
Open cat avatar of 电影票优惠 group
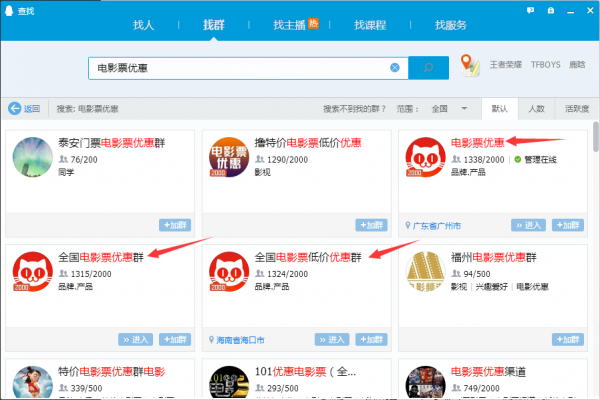[x=426, y=157]
